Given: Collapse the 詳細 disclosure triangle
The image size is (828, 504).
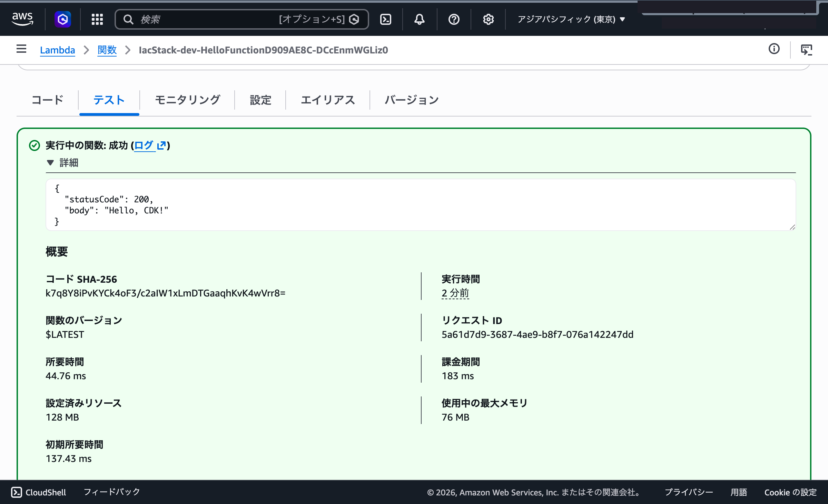Looking at the screenshot, I should point(50,163).
